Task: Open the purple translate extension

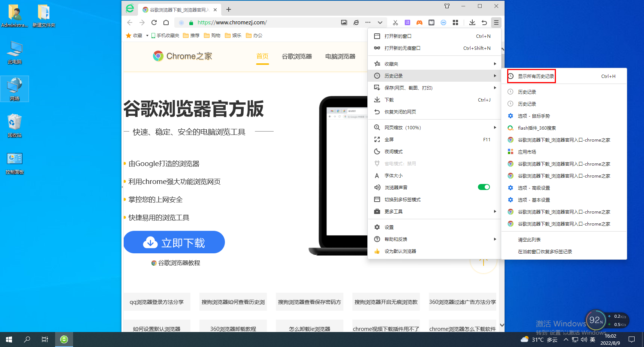Action: [407, 22]
